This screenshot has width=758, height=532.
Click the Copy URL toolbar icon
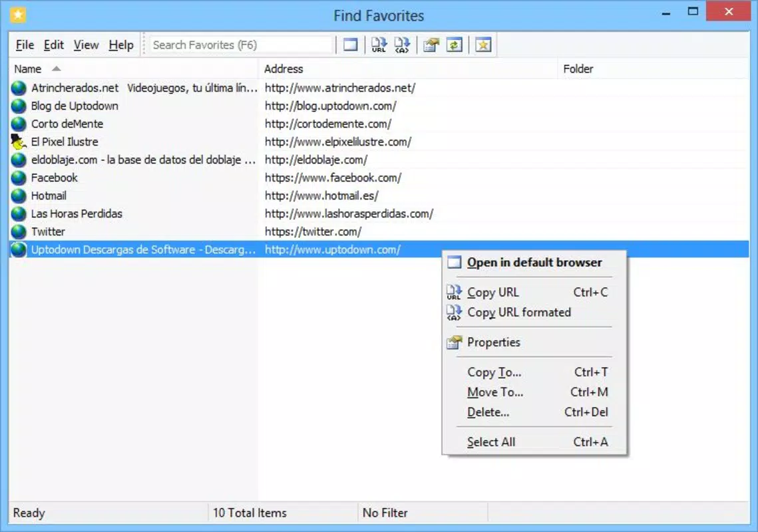[379, 45]
